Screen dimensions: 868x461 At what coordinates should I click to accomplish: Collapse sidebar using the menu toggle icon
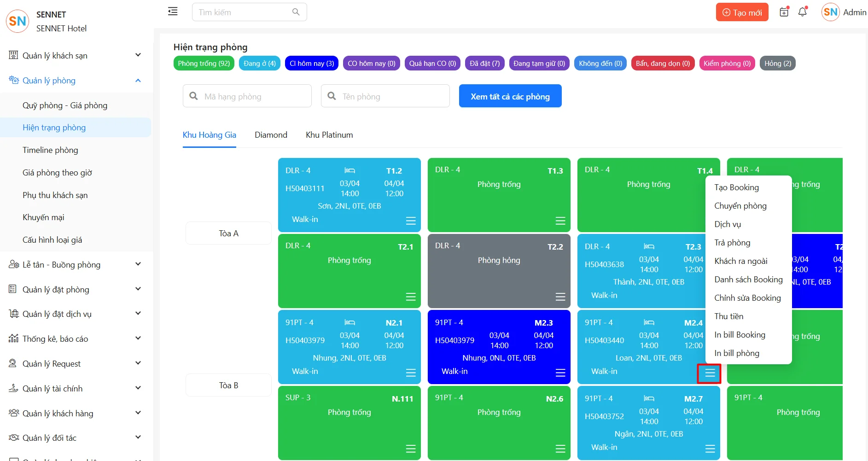click(173, 12)
